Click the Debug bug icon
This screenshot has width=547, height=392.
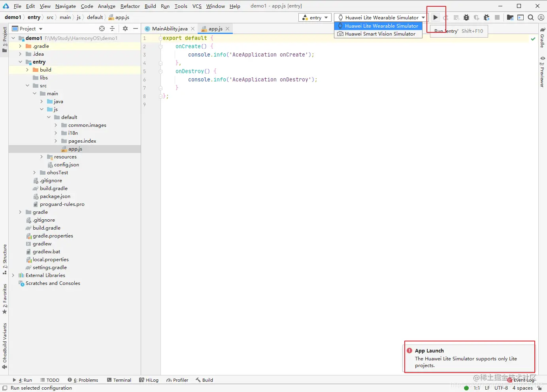pyautogui.click(x=466, y=17)
